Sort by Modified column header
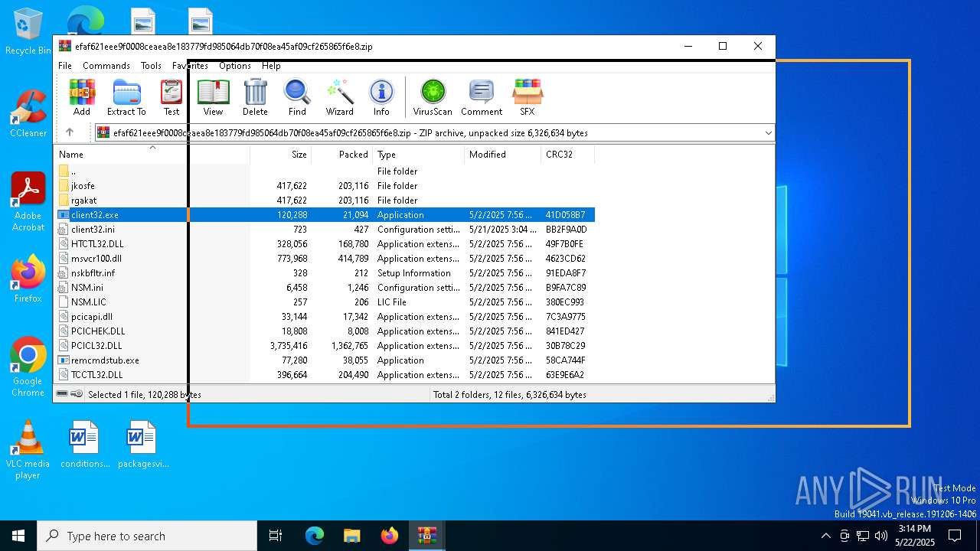The image size is (980, 551). (x=503, y=155)
